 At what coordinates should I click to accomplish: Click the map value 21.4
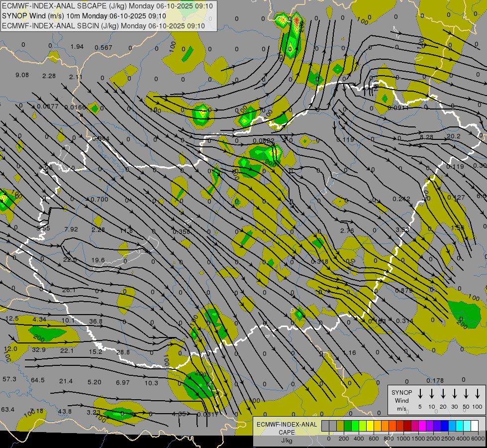pyautogui.click(x=66, y=381)
